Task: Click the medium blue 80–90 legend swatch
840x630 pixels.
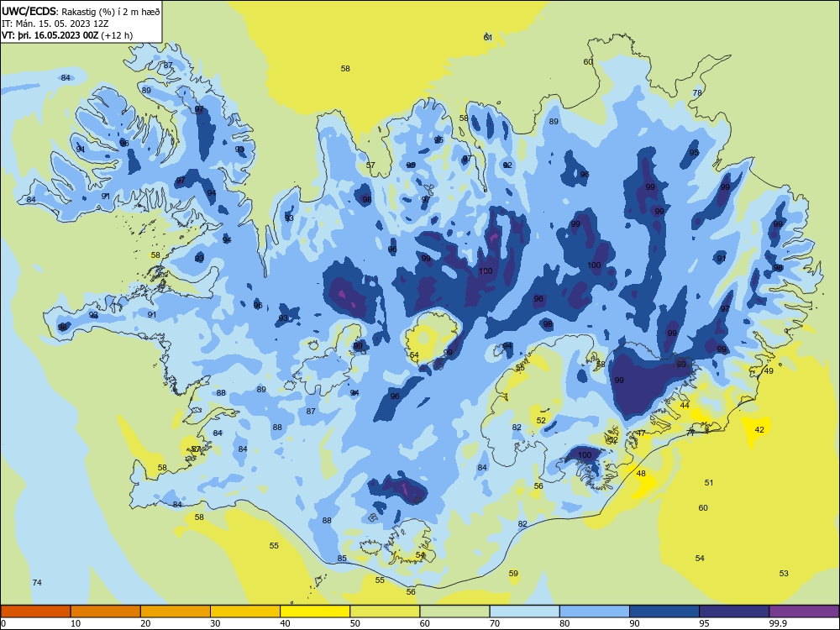Action: tap(595, 612)
